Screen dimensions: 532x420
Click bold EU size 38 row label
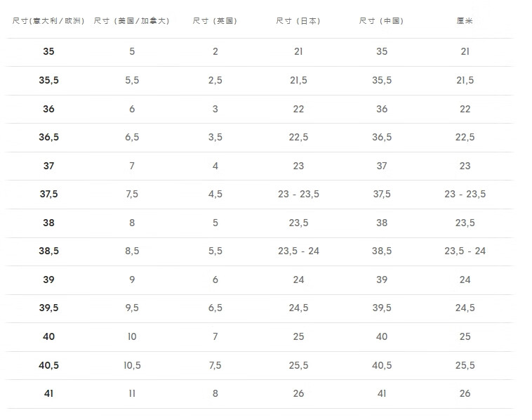48,223
